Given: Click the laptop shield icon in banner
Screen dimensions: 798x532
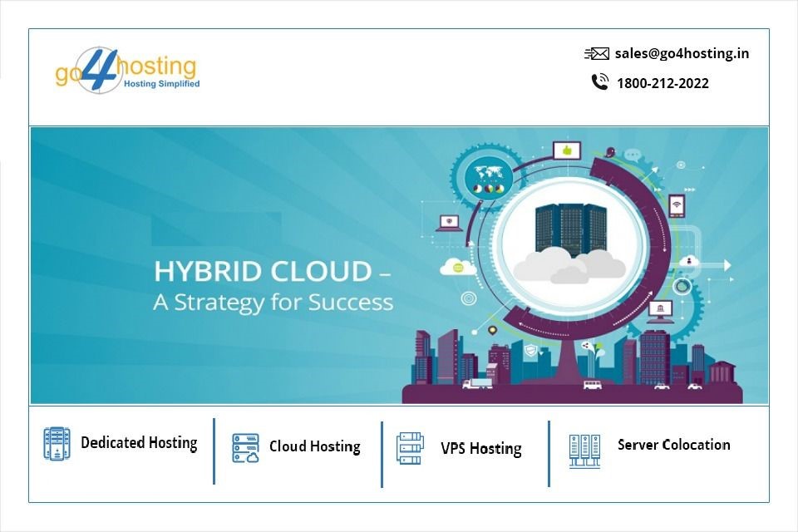Looking at the screenshot, I should [450, 223].
